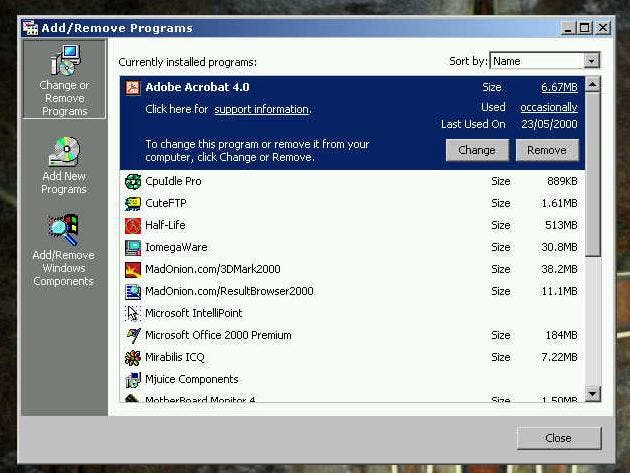Select the IomegaWare entry

point(352,248)
